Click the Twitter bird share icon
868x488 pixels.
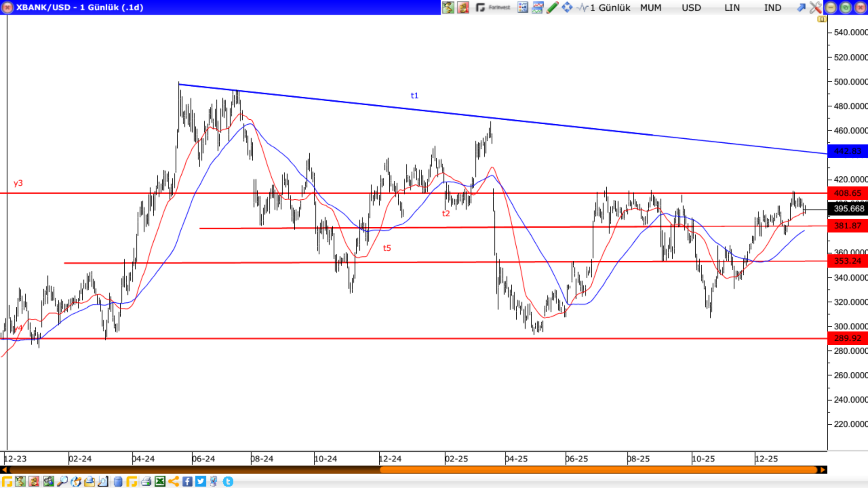[201, 481]
